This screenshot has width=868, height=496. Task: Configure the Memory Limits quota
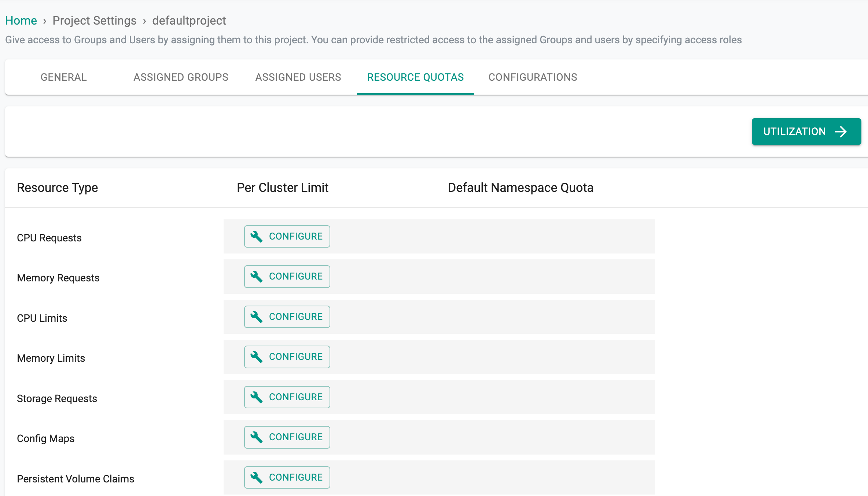tap(287, 357)
